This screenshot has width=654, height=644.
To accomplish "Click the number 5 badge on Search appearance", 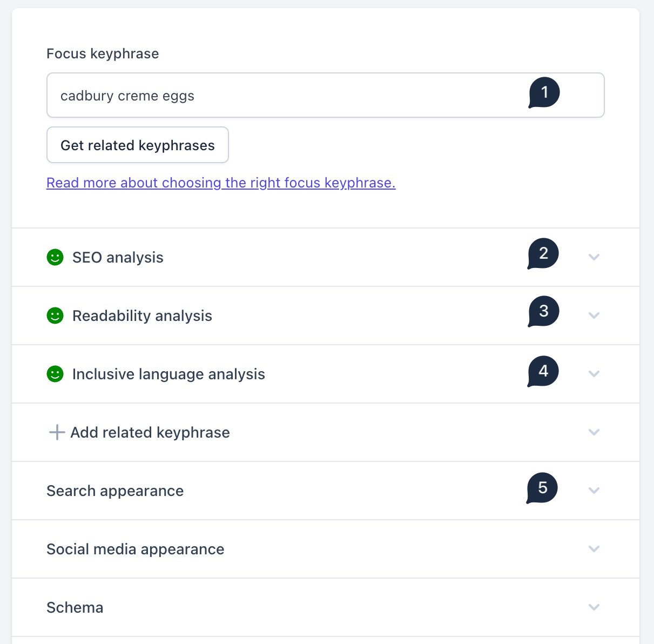I will (x=542, y=487).
